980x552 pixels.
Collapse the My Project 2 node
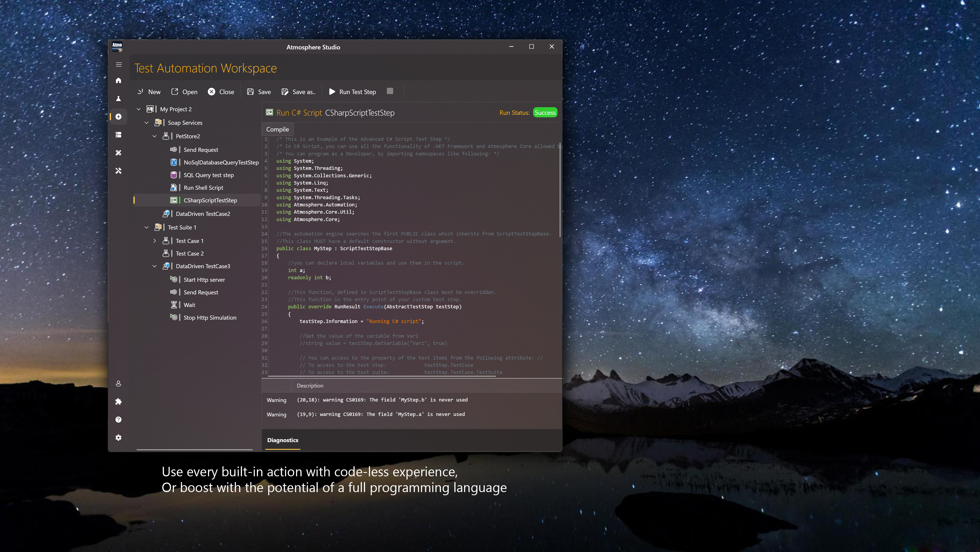(x=139, y=109)
